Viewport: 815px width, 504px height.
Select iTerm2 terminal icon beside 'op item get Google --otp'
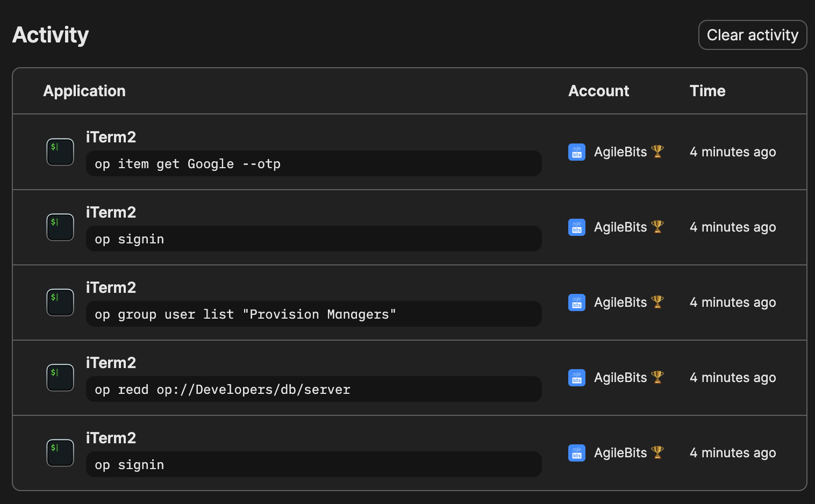[60, 152]
